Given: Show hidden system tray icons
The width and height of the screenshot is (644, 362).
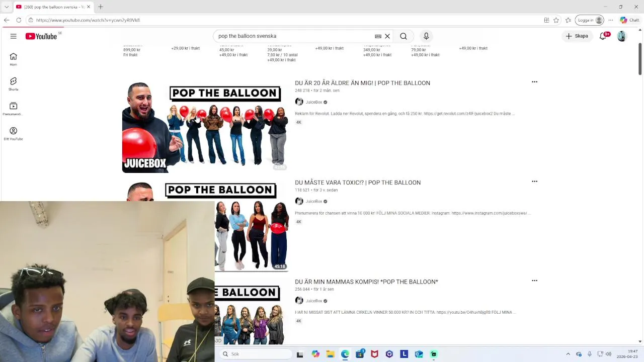Looking at the screenshot, I should point(568,354).
